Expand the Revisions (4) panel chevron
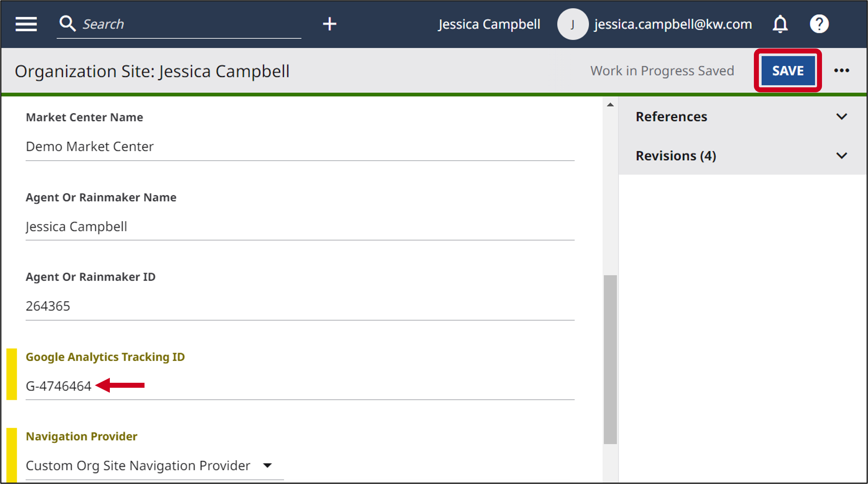868x484 pixels. click(x=842, y=156)
